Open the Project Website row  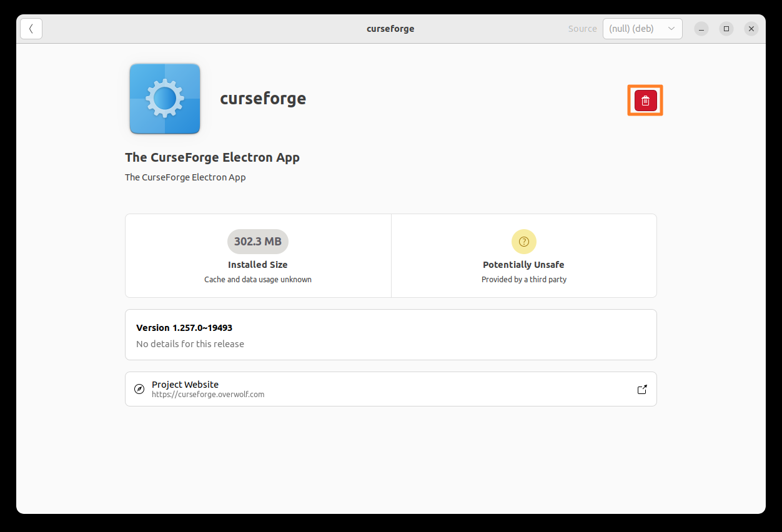(391, 389)
